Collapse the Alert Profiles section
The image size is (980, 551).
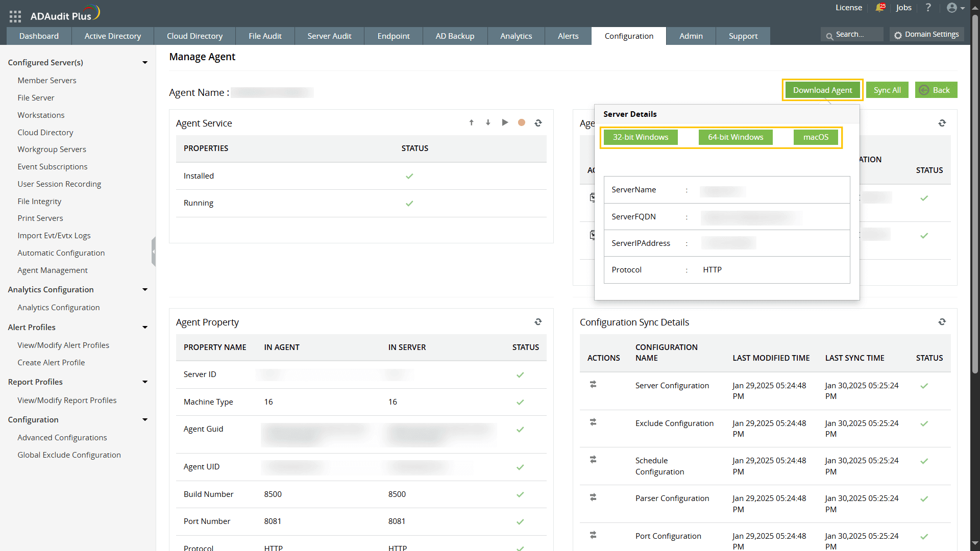[145, 328]
